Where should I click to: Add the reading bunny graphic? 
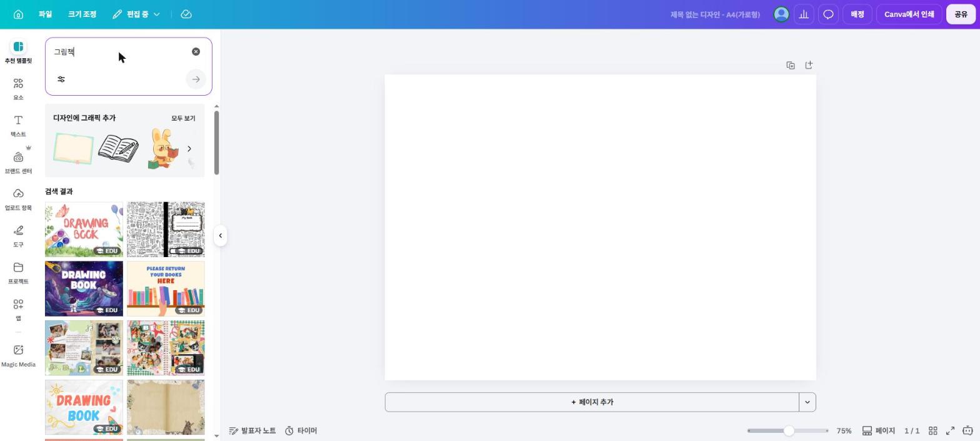164,149
